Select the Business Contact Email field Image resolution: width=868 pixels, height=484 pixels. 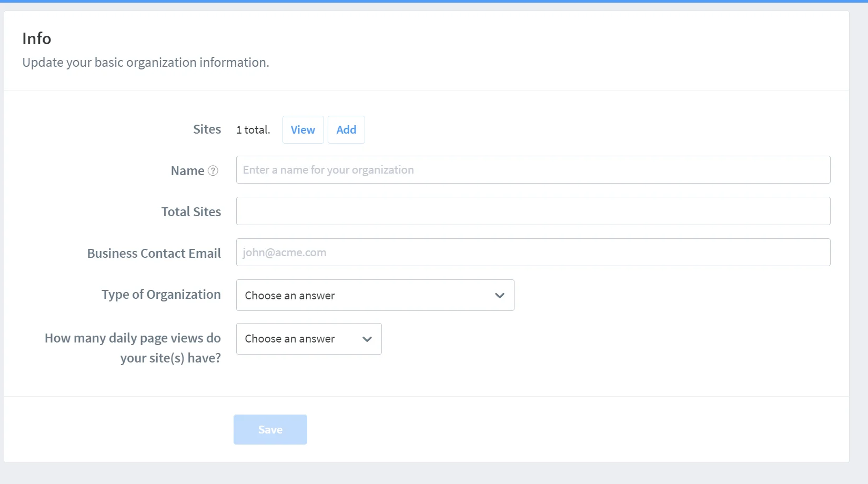coord(533,253)
